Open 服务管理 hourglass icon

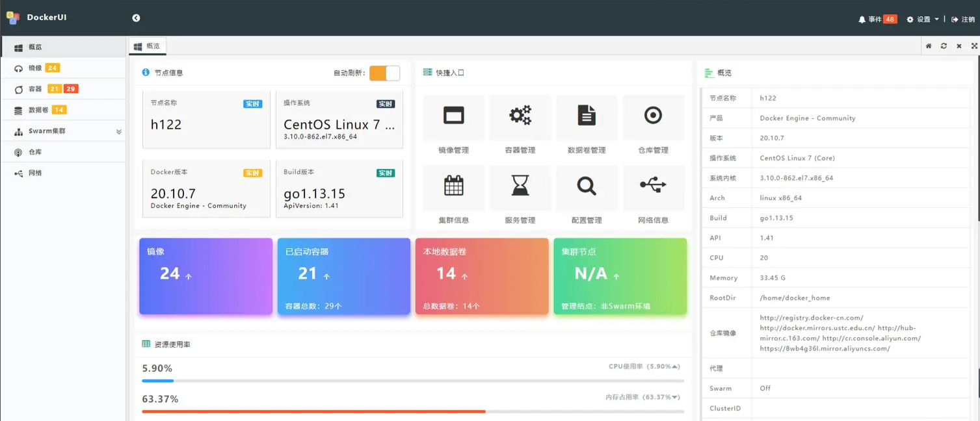tap(520, 186)
